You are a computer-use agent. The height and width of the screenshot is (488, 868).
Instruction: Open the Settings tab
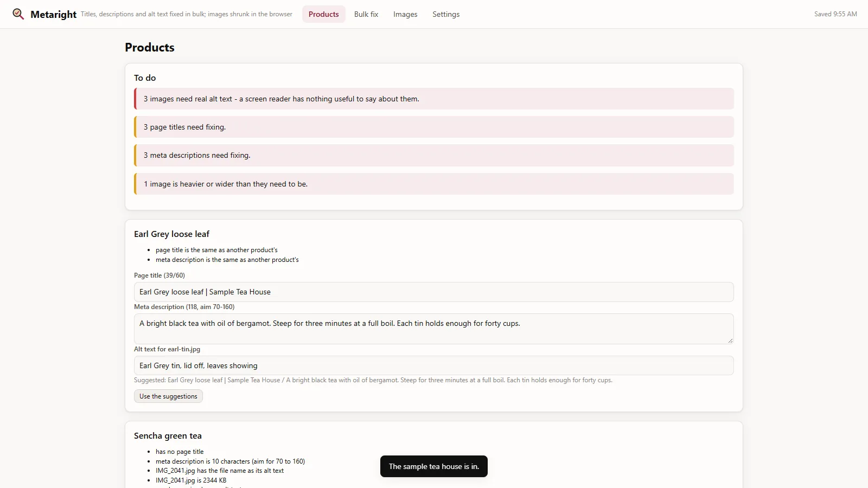(446, 14)
